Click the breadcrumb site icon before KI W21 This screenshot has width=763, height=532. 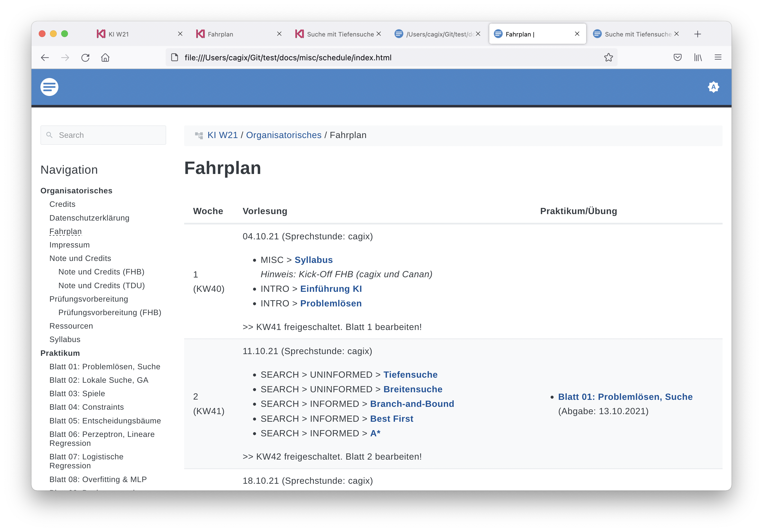point(199,135)
